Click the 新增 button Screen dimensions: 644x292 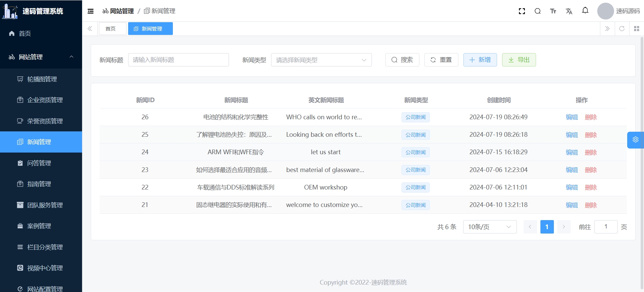(x=480, y=60)
